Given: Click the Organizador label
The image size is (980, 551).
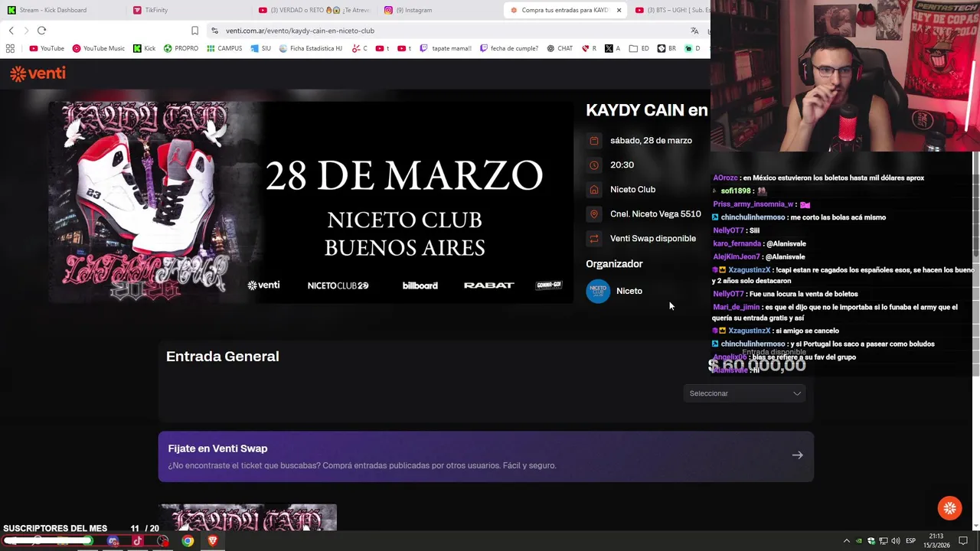Looking at the screenshot, I should tap(614, 264).
